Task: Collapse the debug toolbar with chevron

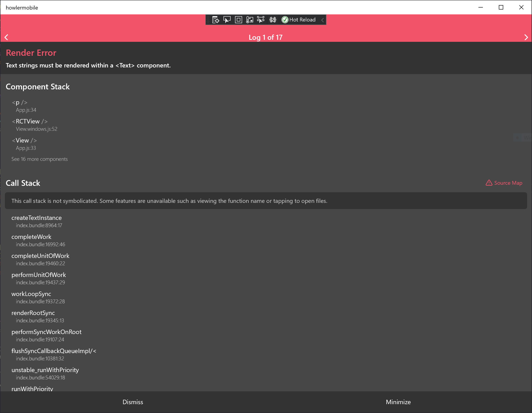Action: [322, 20]
